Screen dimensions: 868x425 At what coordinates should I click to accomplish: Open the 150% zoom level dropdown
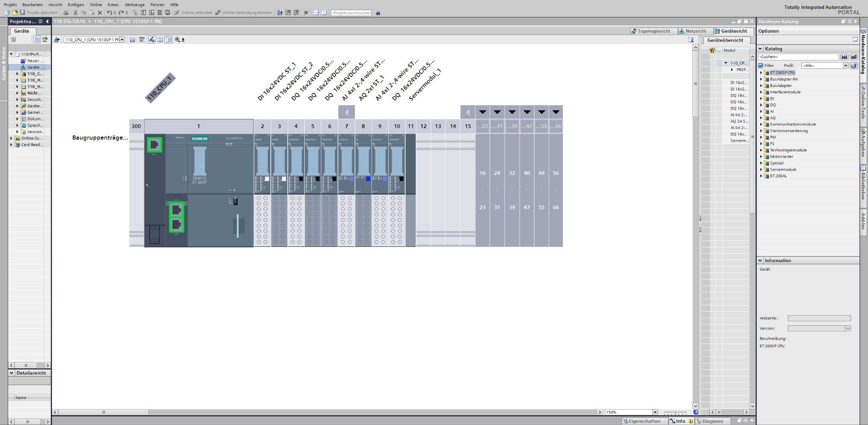point(655,412)
